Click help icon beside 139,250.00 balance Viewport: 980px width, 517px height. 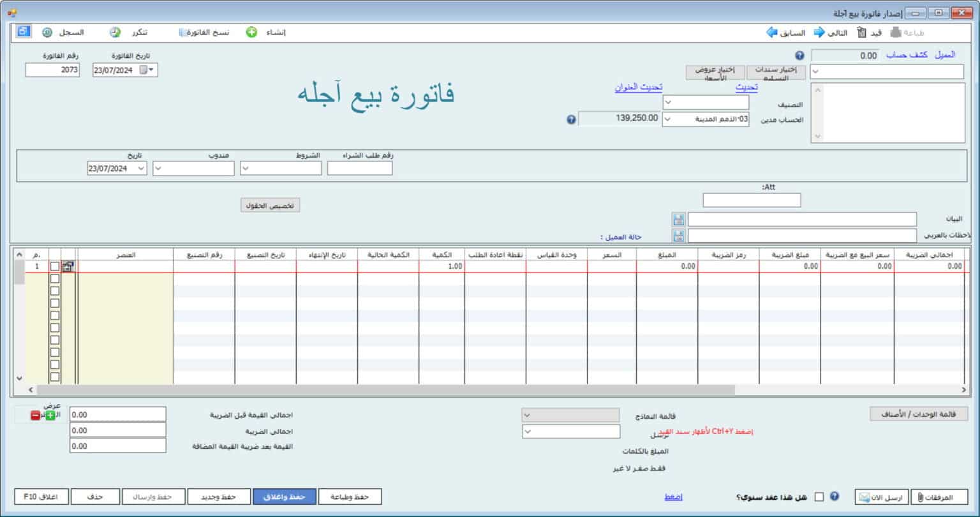click(x=572, y=119)
